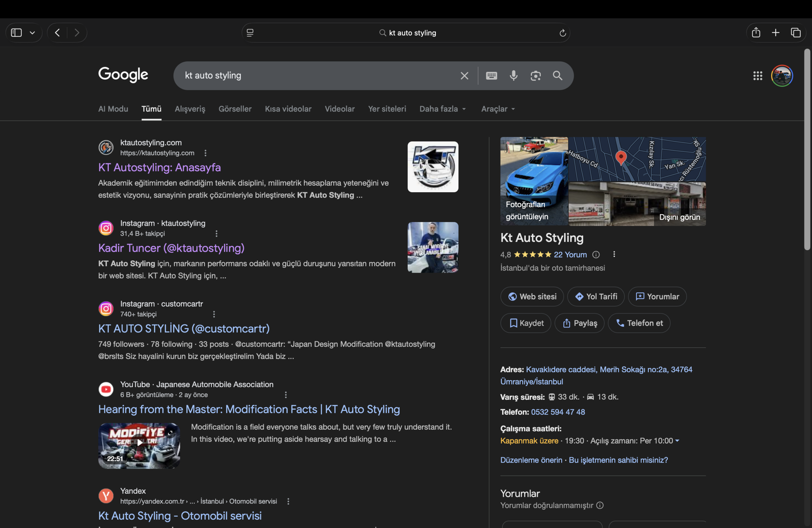Toggle the Safari sidebar
This screenshot has height=528, width=812.
(16, 32)
